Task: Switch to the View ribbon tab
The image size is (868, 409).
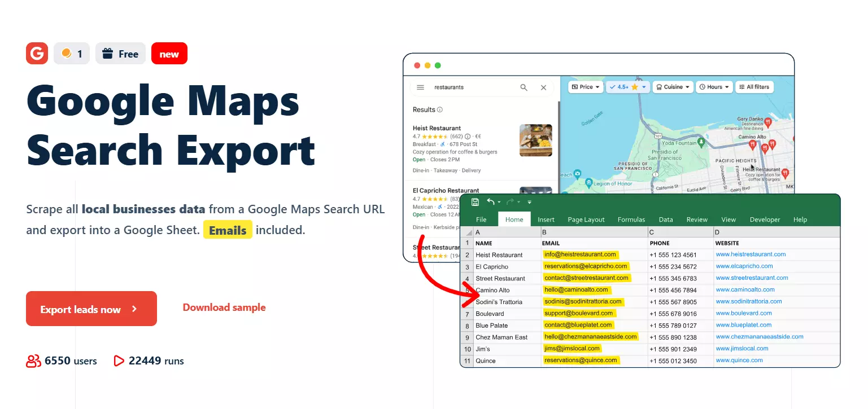Action: (729, 219)
